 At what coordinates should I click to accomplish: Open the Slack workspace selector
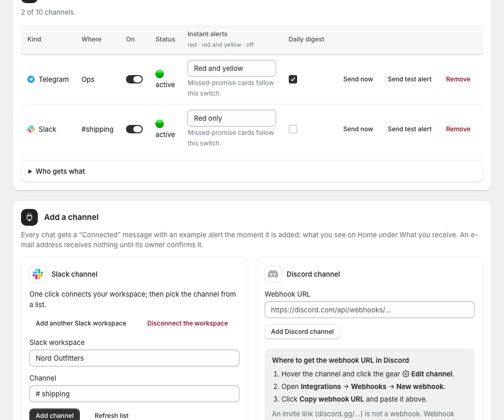(x=134, y=358)
